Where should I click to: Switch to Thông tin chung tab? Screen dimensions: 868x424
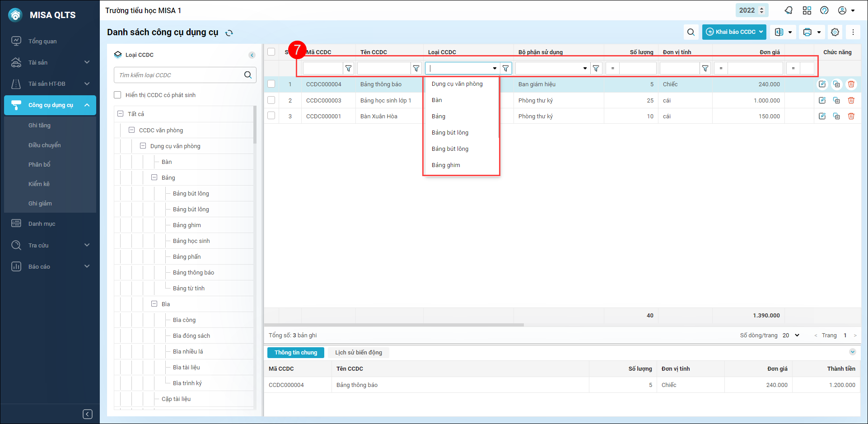[296, 353]
